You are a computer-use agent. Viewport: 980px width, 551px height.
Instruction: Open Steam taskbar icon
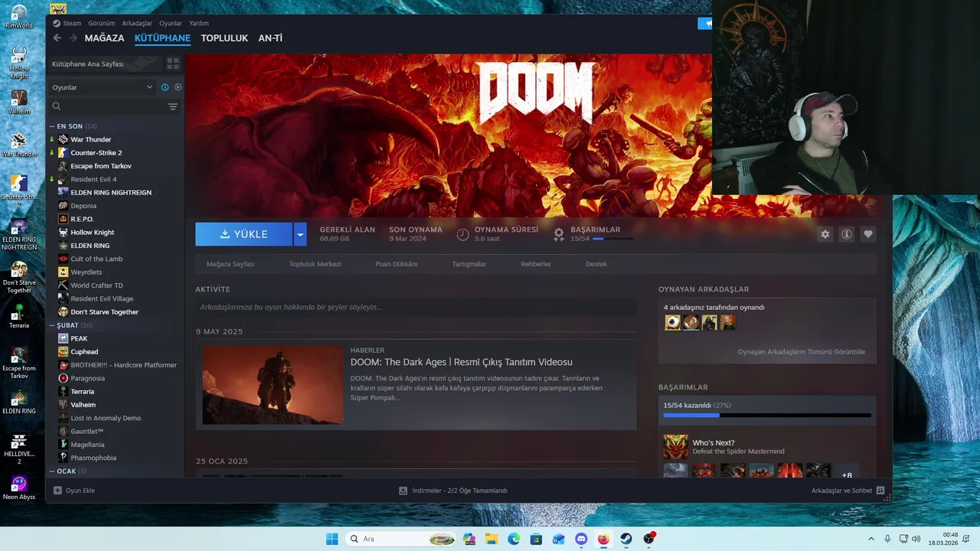pos(626,539)
